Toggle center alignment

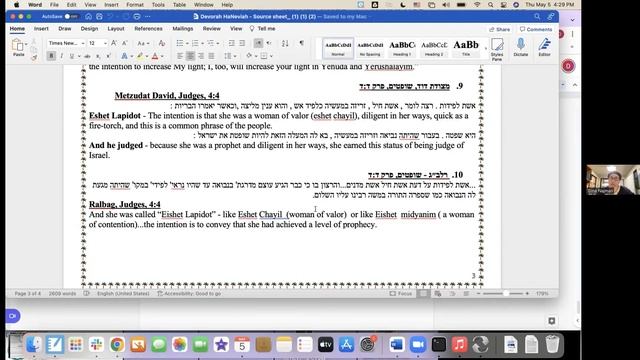pos(190,56)
